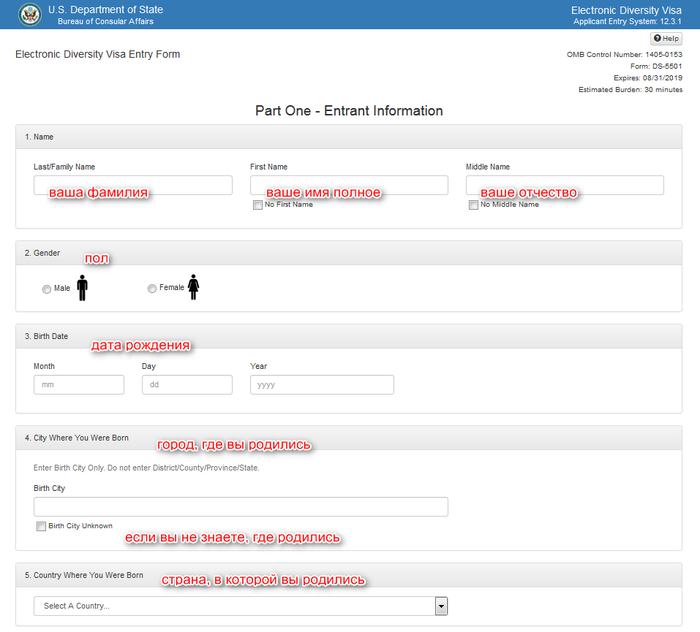This screenshot has height=632, width=700.
Task: Click the birth Year yyyy field
Action: pyautogui.click(x=322, y=385)
